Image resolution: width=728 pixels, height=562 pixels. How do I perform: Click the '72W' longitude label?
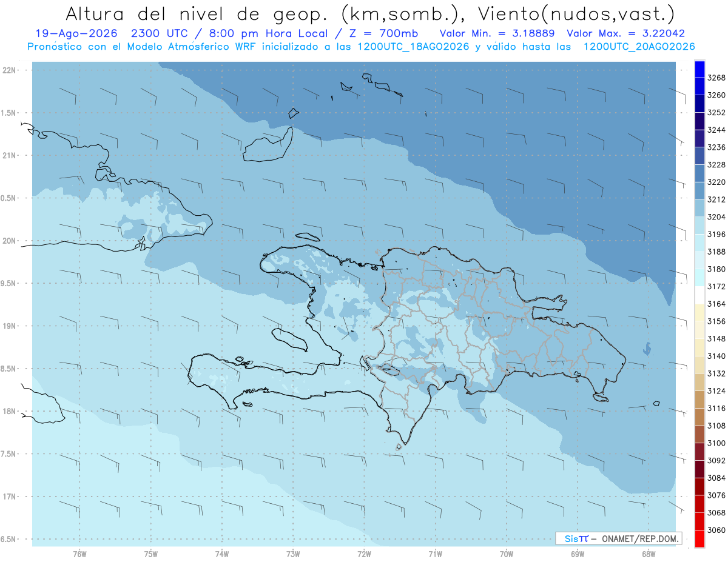point(364,554)
